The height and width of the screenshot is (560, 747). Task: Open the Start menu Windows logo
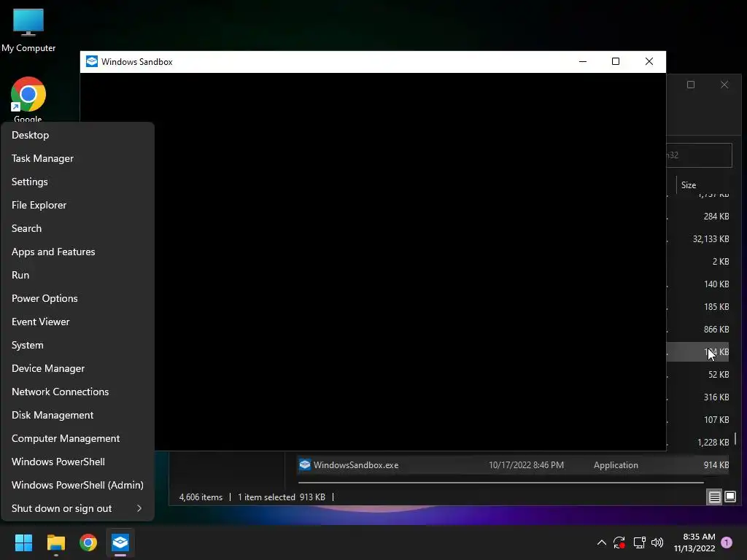click(23, 542)
